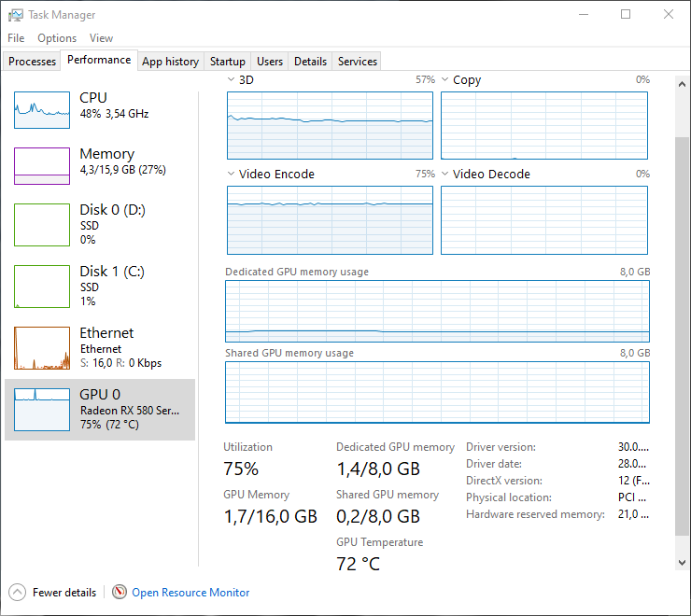Select the CPU usage mini graph
The width and height of the screenshot is (691, 616).
click(42, 110)
